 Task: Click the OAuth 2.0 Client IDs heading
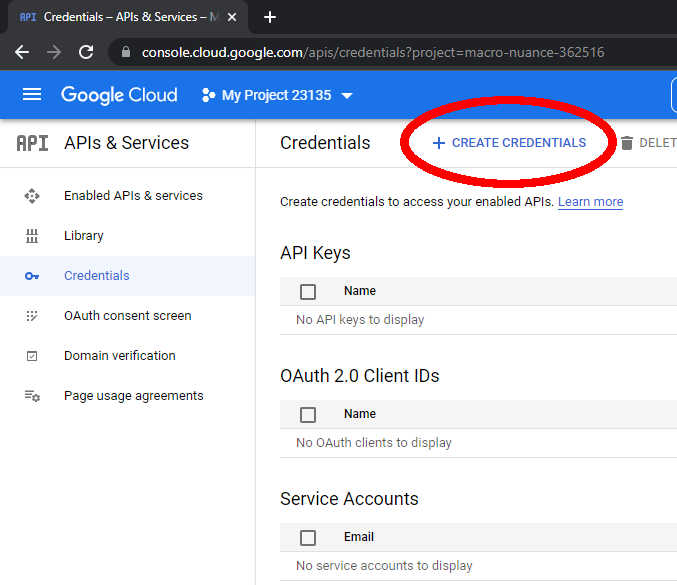click(360, 376)
